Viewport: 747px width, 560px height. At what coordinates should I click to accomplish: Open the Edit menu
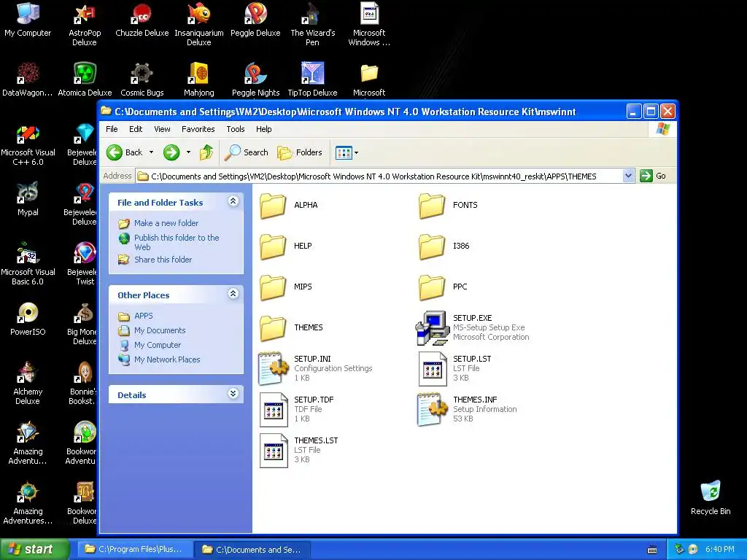(136, 129)
